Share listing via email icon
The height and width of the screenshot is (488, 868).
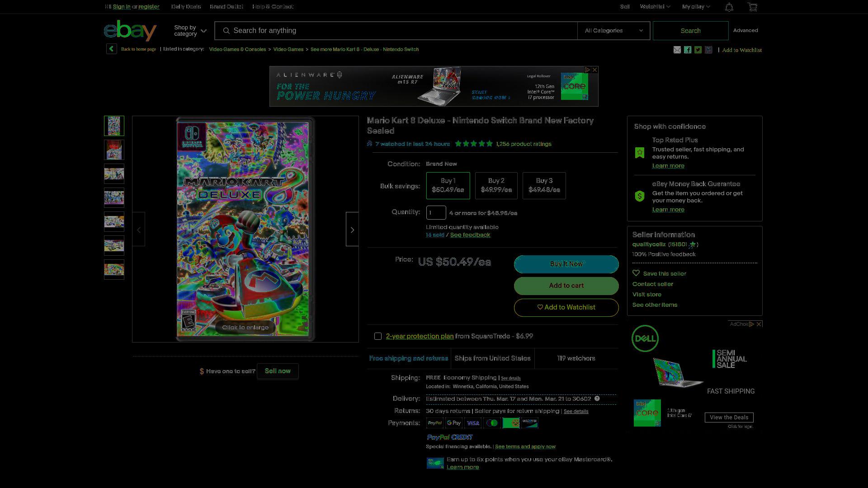[x=677, y=50]
